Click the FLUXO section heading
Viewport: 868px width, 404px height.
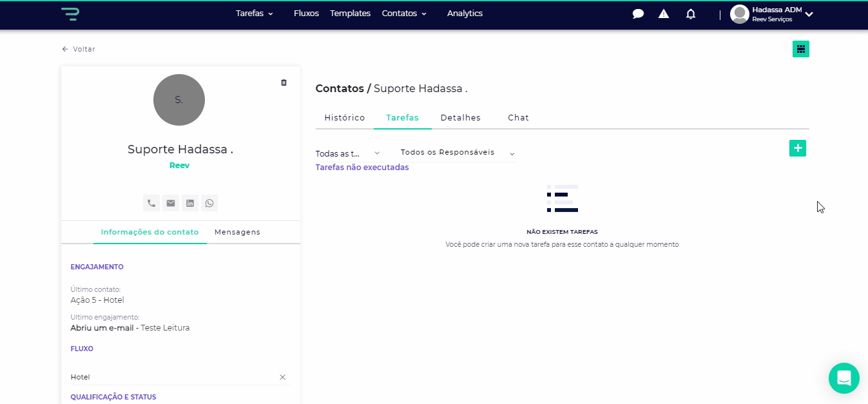[82, 349]
